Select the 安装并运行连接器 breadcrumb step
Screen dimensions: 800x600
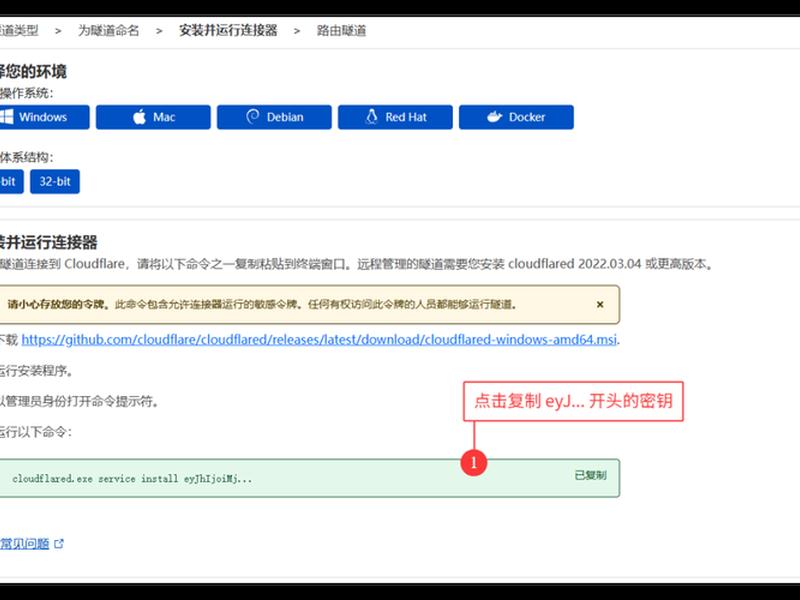click(x=228, y=31)
